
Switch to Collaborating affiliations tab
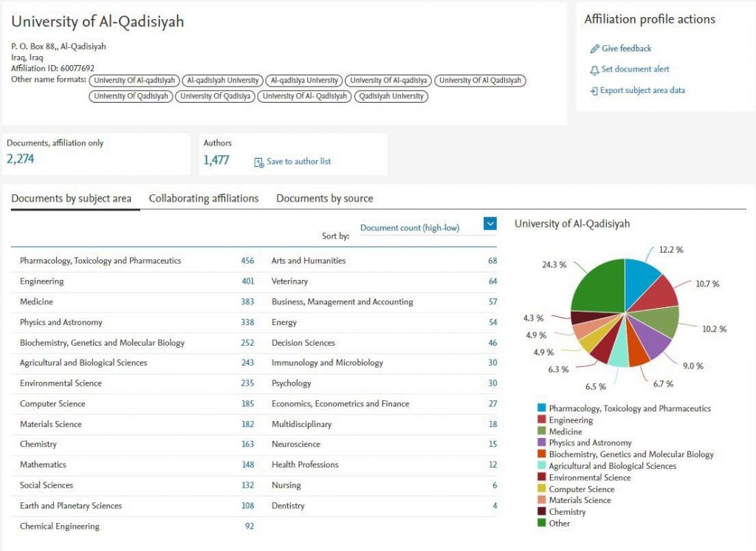pos(204,198)
